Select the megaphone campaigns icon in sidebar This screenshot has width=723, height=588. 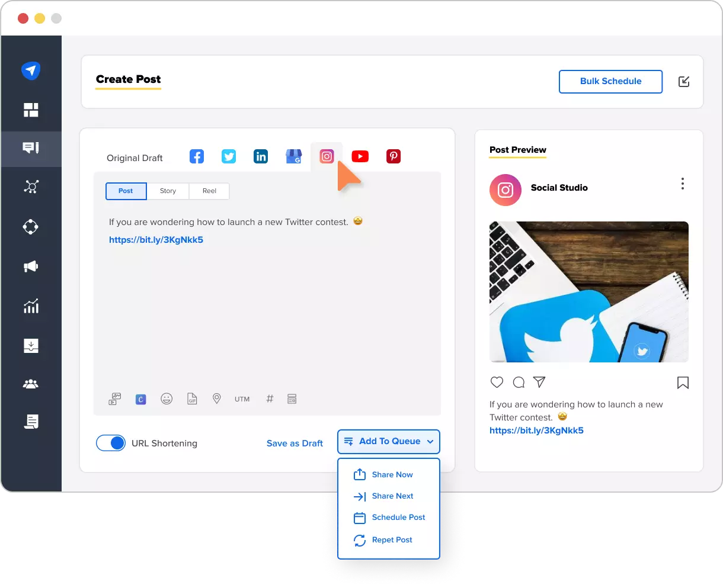31,266
